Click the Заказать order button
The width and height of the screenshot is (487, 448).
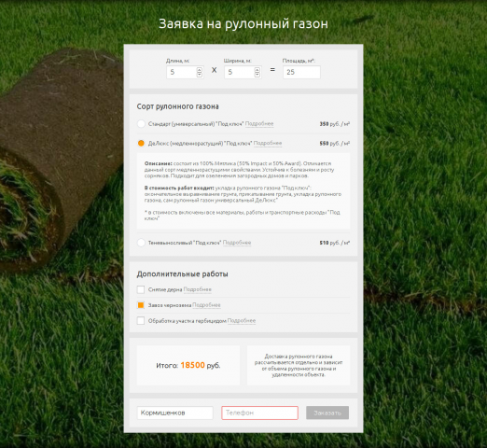(x=327, y=413)
